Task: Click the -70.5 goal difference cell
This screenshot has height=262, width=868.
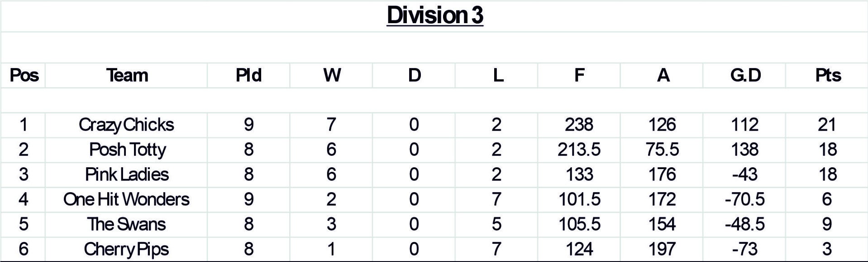Action: 744,199
